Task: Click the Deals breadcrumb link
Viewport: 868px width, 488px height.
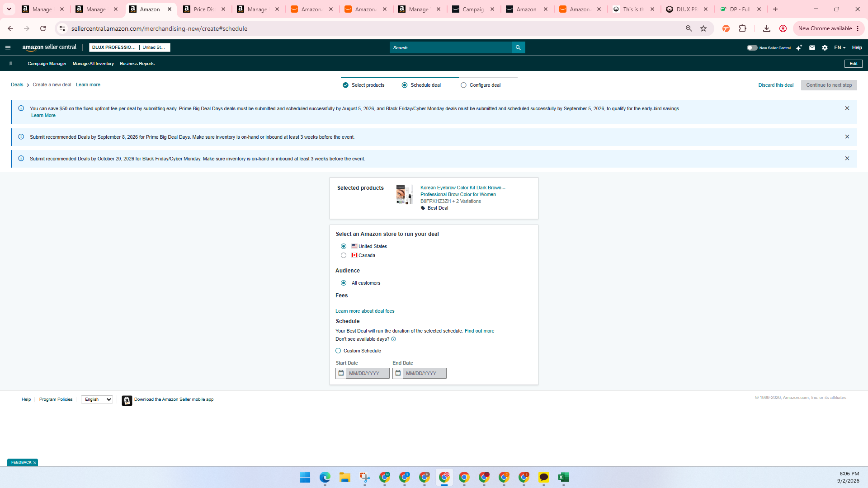Action: [x=17, y=85]
